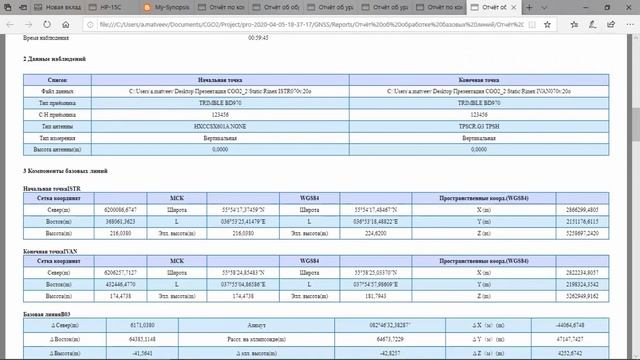Select baseline delta Y value 47147,7427
Screen dimensions: 640x360
tap(570, 339)
